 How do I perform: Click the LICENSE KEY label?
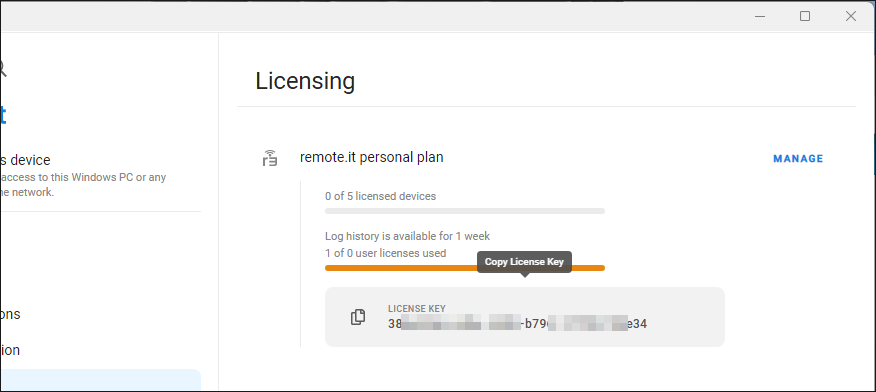pyautogui.click(x=417, y=309)
